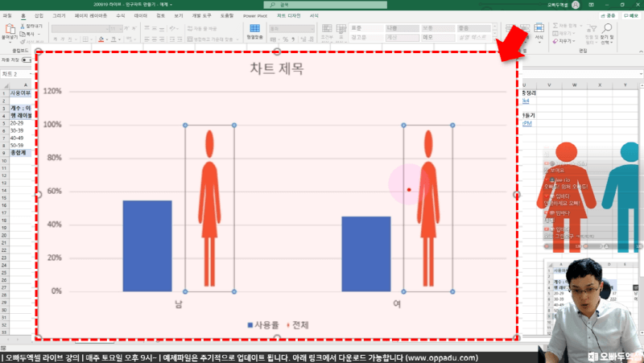This screenshot has height=363, width=644.
Task: Apply the 나쁨 cell style
Action: point(402,28)
